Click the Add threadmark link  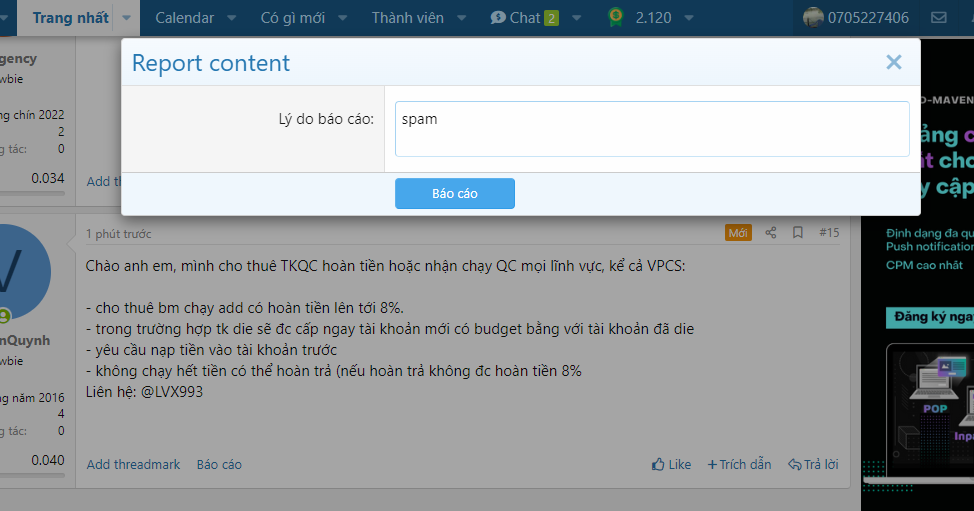click(x=133, y=464)
